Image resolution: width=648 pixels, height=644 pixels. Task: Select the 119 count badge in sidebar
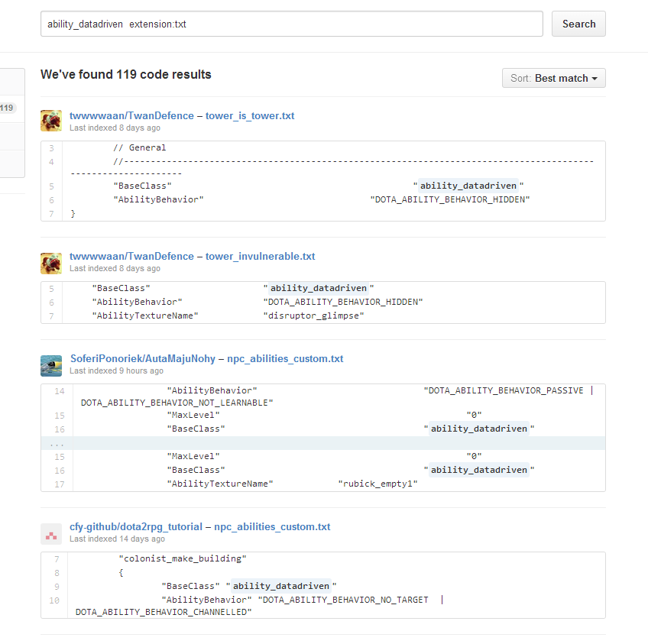(x=7, y=108)
